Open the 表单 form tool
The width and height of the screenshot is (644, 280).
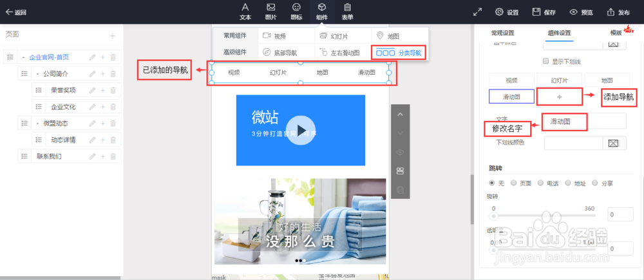348,12
